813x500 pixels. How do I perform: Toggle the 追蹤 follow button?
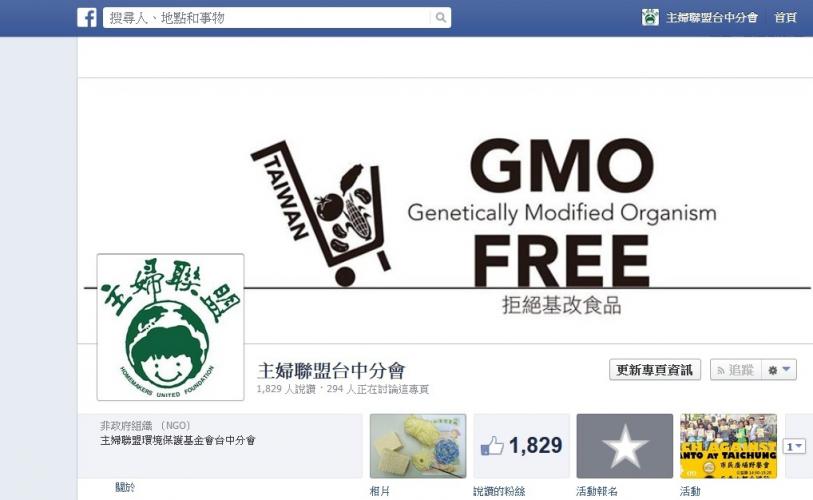coord(735,370)
